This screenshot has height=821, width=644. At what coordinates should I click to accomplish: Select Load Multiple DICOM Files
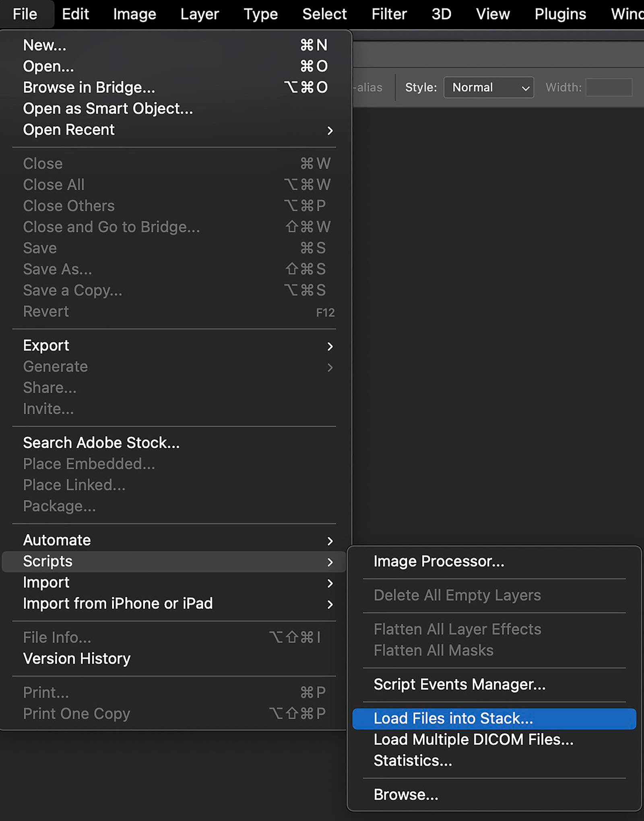(473, 740)
